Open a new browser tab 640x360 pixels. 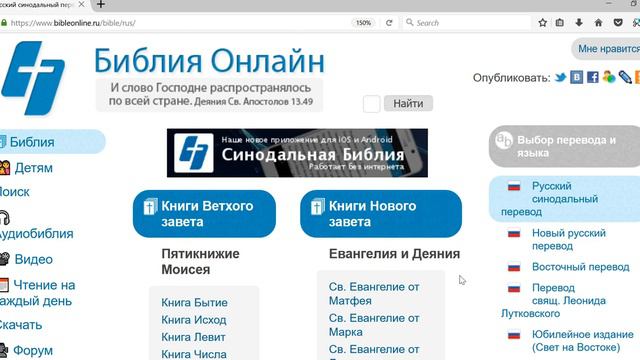(101, 4)
